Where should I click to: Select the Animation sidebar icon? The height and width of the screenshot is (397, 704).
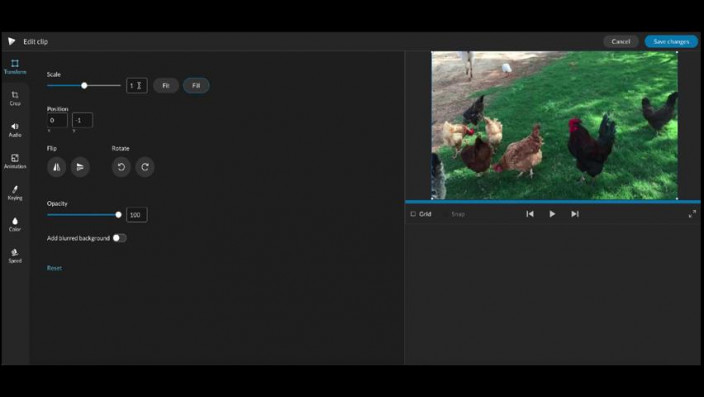point(15,161)
